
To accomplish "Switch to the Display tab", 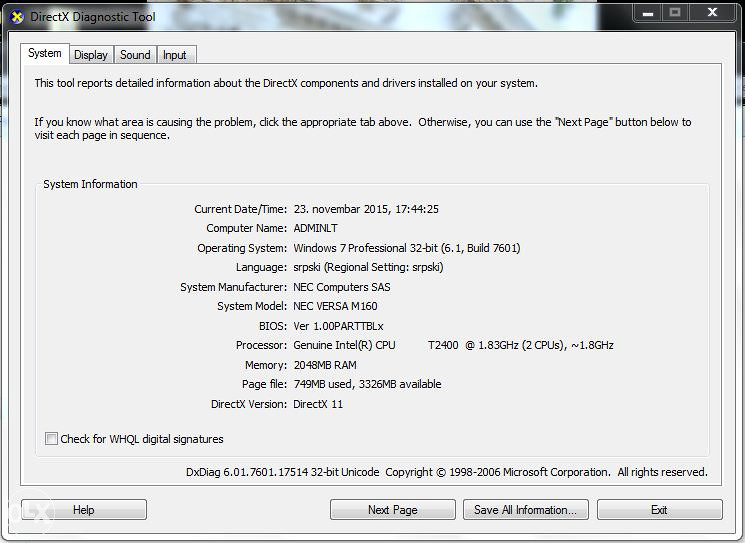I will 91,55.
